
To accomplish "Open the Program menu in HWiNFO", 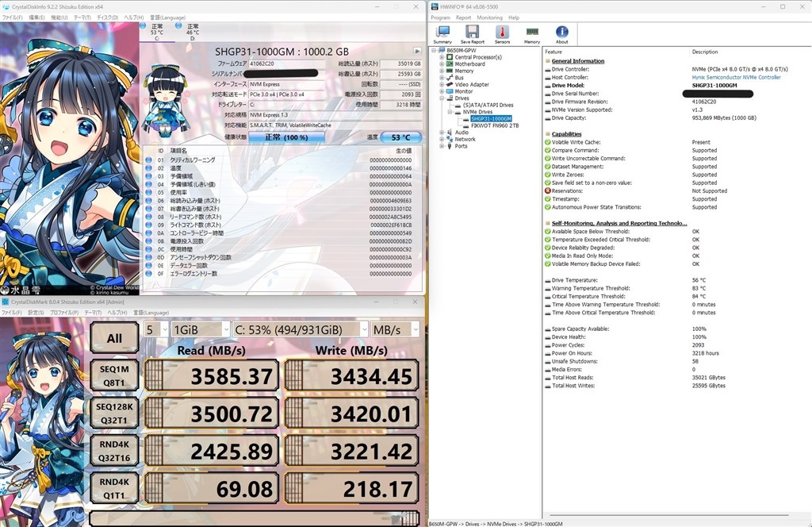I will 441,17.
